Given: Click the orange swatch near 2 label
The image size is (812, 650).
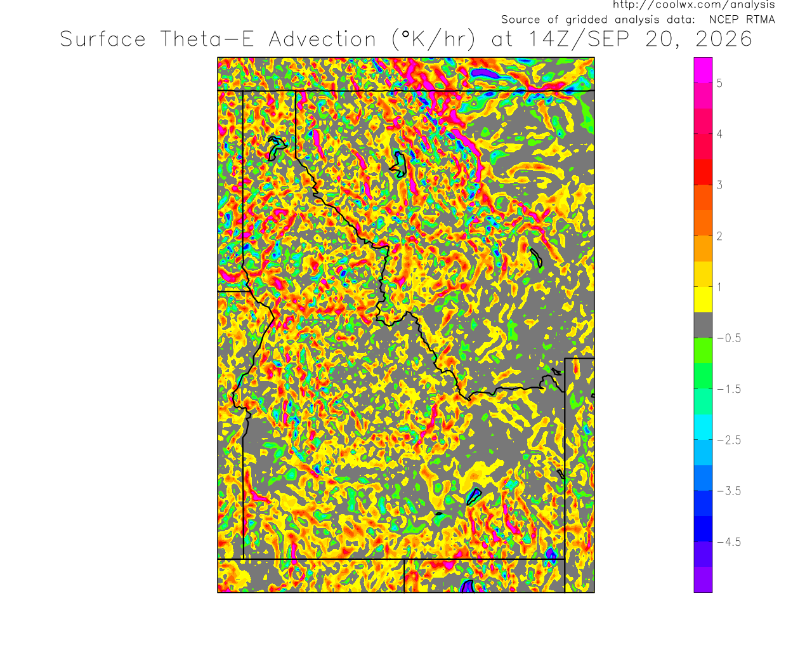Looking at the screenshot, I should coord(703,249).
